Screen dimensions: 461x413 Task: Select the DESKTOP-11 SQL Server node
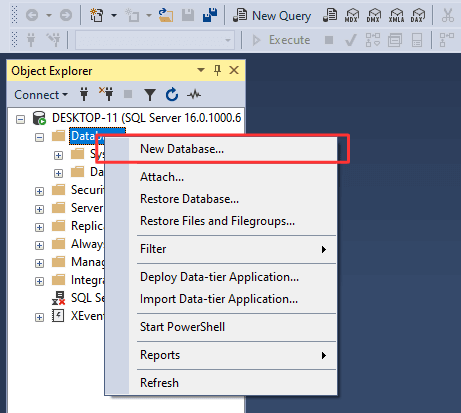pos(146,118)
